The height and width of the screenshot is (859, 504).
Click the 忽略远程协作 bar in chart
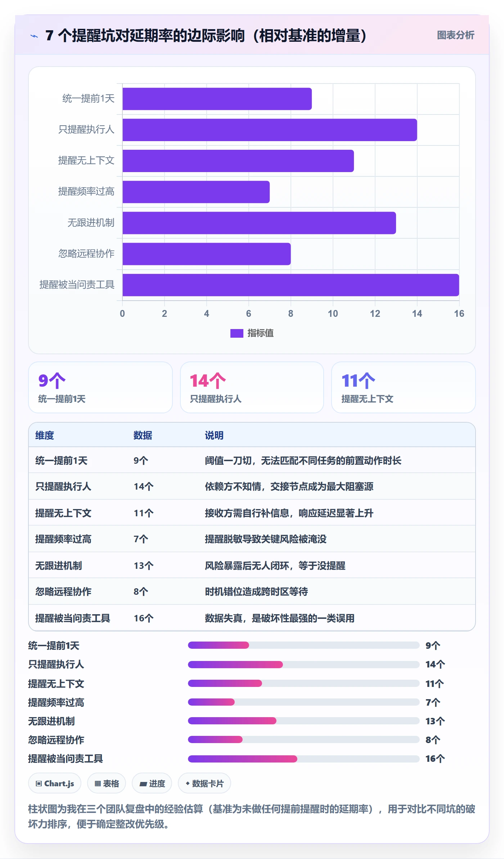207,254
